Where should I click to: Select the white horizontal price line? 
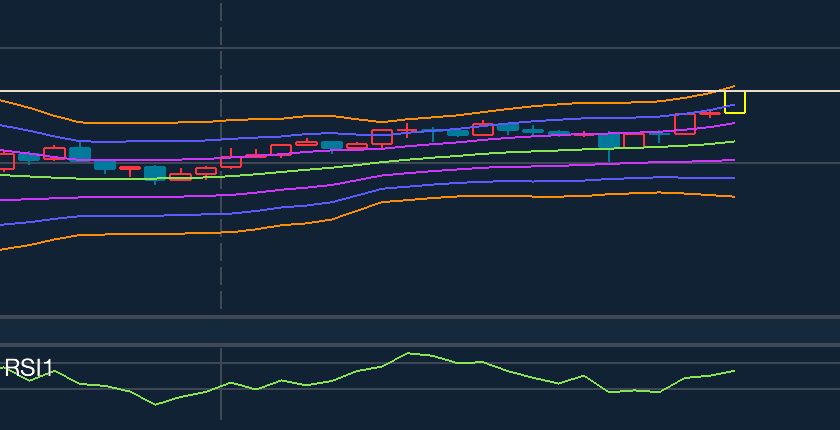pyautogui.click(x=420, y=91)
